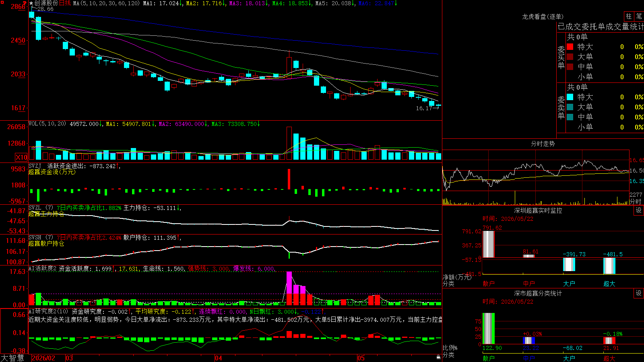Click the cyan 特大 swatch under 委卖单

pos(570,97)
